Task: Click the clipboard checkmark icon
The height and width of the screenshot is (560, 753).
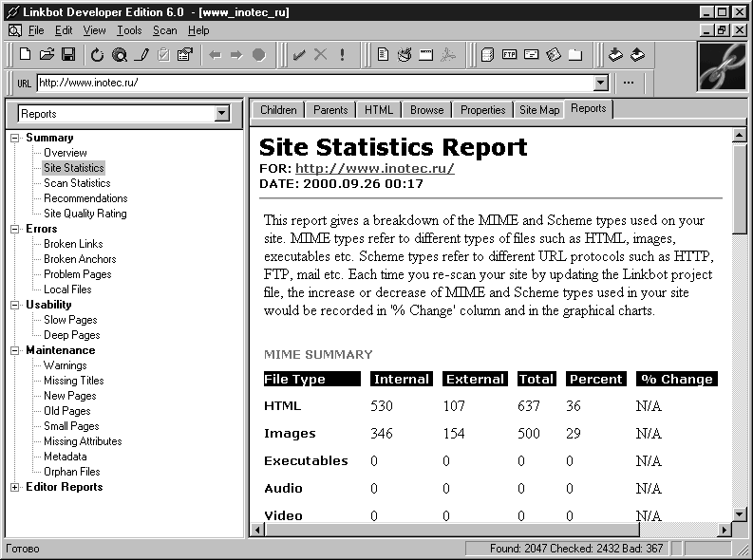Action: tap(163, 55)
